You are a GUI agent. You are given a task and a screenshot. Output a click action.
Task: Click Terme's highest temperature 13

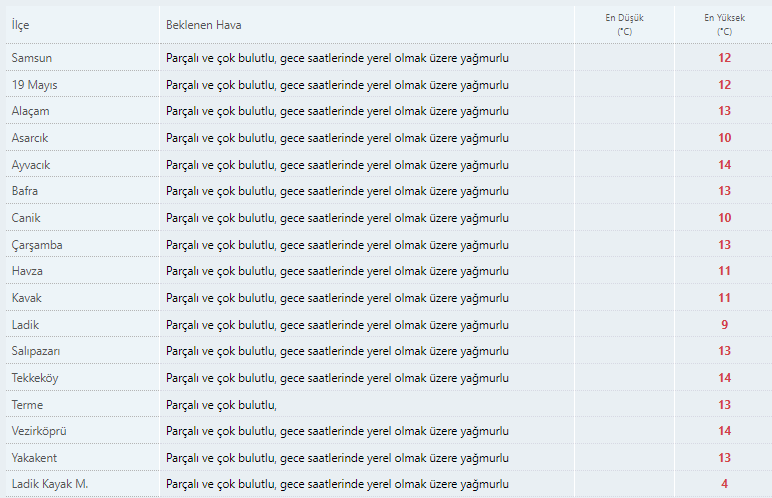click(724, 405)
